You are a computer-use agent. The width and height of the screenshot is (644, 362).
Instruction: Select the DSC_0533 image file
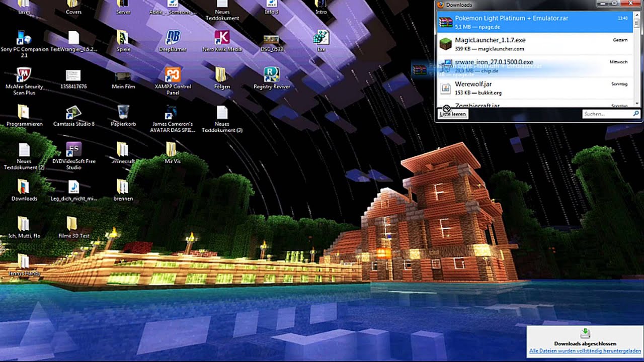click(x=271, y=43)
